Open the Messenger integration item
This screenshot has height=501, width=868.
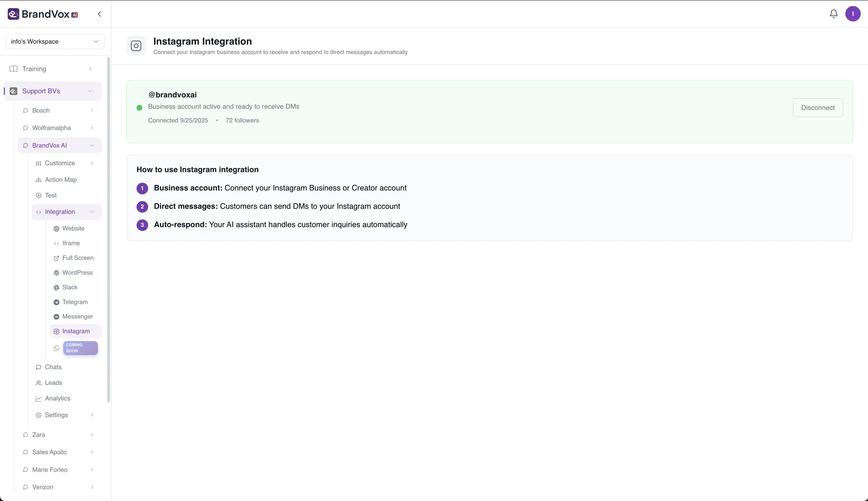click(76, 317)
